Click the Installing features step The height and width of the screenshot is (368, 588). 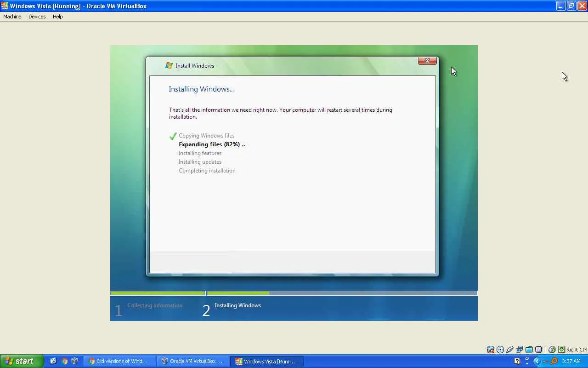[200, 153]
